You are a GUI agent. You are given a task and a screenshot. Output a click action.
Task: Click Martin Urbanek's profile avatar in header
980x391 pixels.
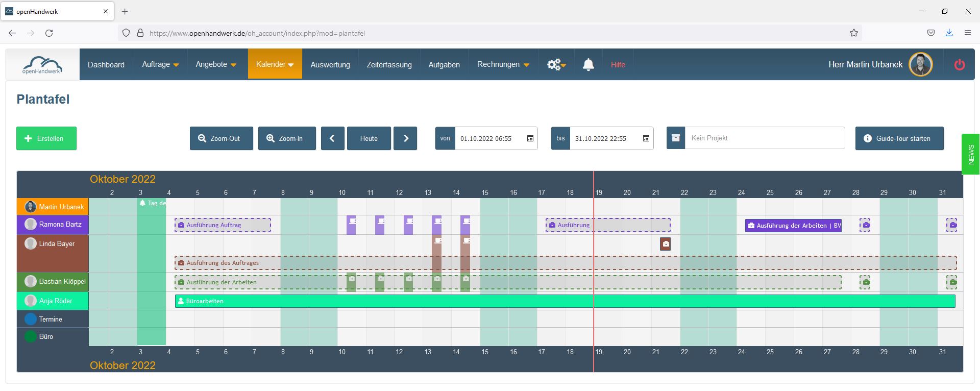pos(920,65)
